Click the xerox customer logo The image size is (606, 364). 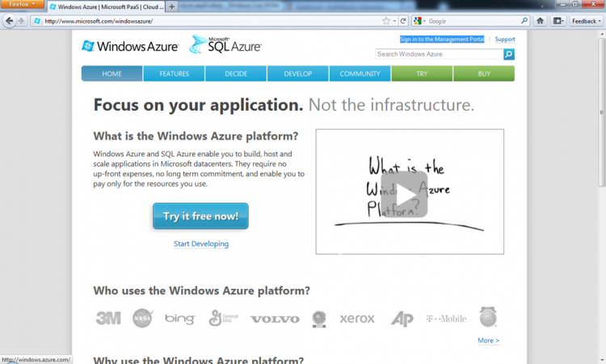[357, 319]
